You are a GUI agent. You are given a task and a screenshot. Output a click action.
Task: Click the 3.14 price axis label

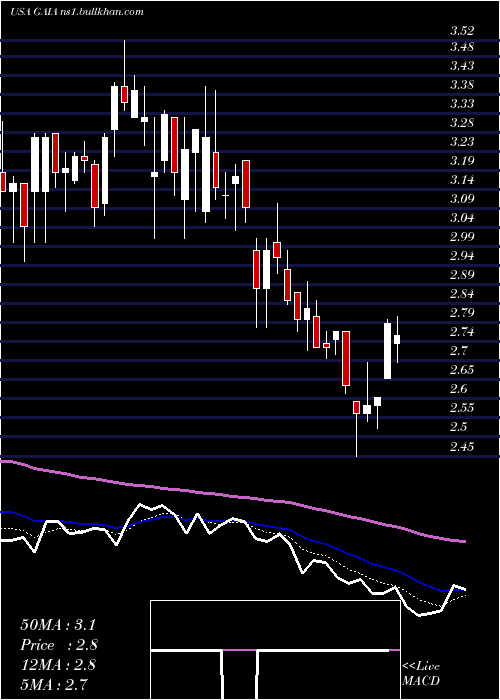462,179
